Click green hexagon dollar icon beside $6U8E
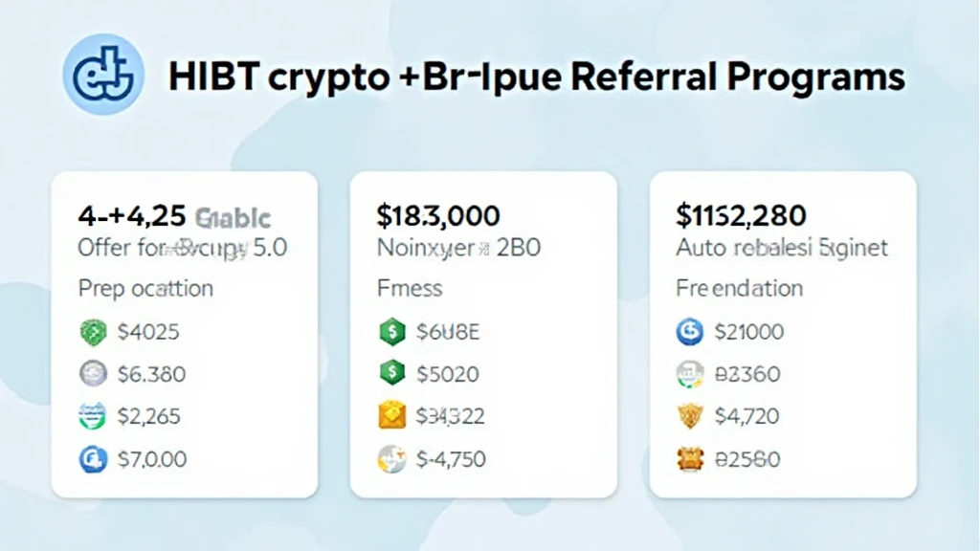 392,332
